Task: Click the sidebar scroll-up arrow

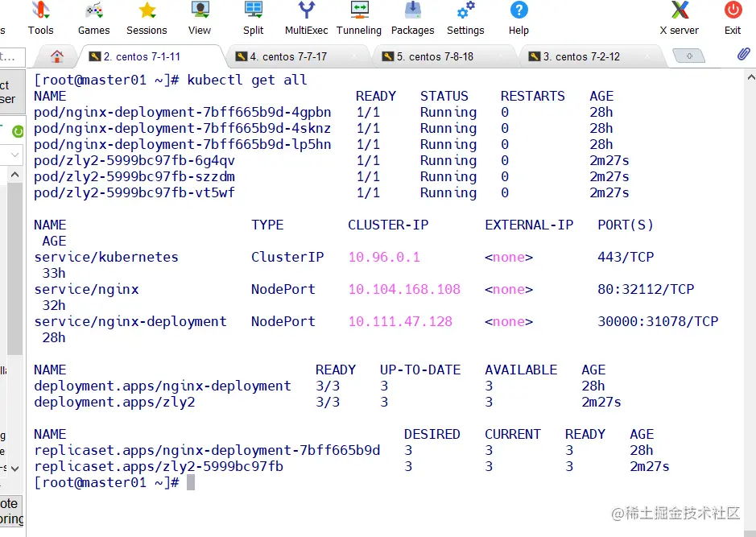Action: (x=15, y=175)
